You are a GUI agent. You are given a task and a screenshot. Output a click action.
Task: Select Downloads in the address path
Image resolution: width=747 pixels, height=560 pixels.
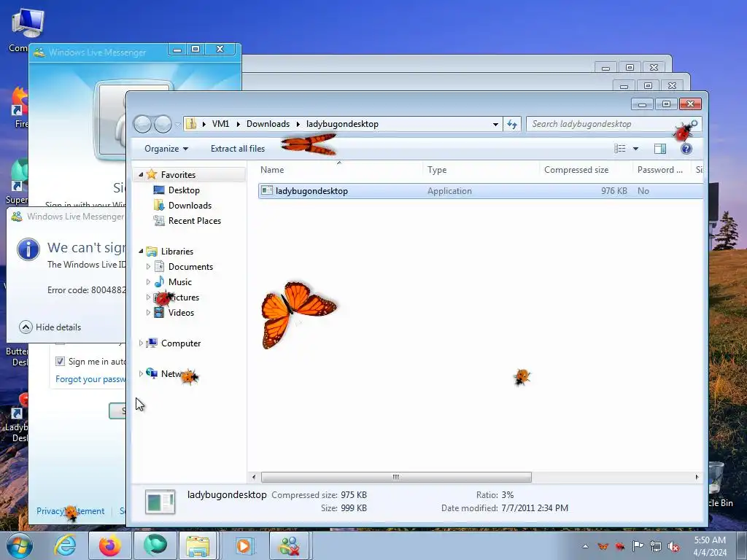pos(268,124)
